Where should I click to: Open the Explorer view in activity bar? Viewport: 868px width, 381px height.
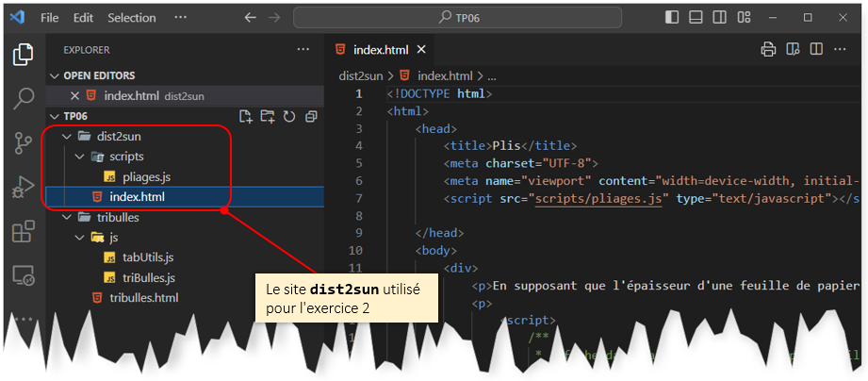click(x=24, y=54)
